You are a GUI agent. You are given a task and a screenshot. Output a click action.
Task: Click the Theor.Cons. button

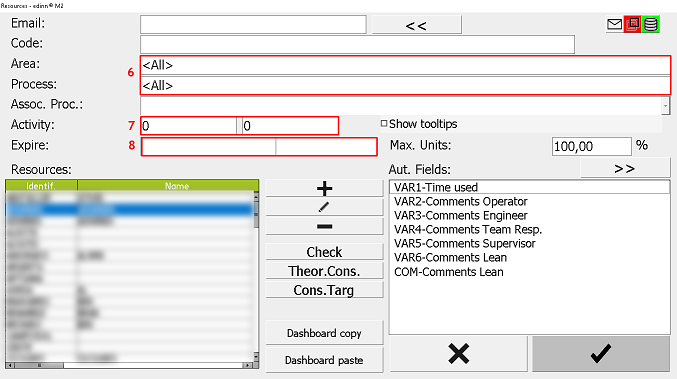[324, 271]
